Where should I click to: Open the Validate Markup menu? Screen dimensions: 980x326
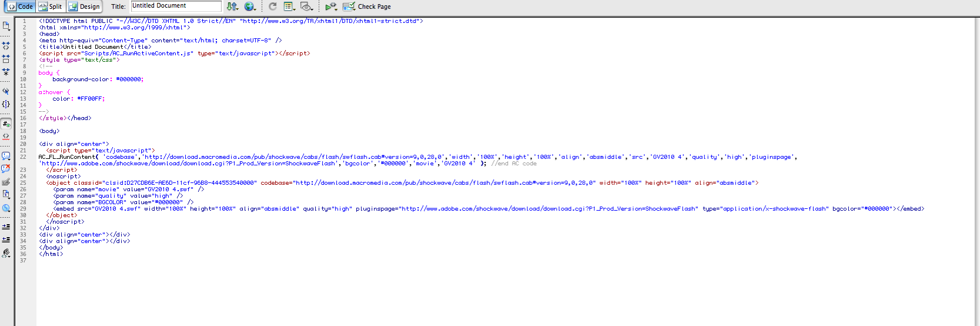[x=332, y=6]
